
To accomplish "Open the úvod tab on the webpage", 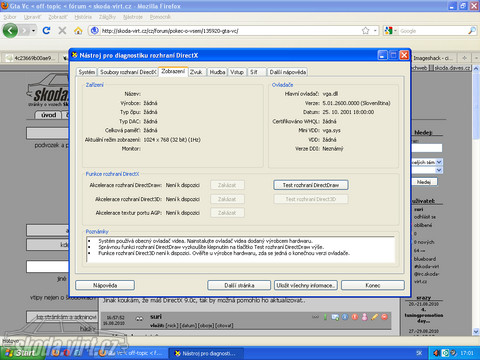I will click(x=48, y=115).
